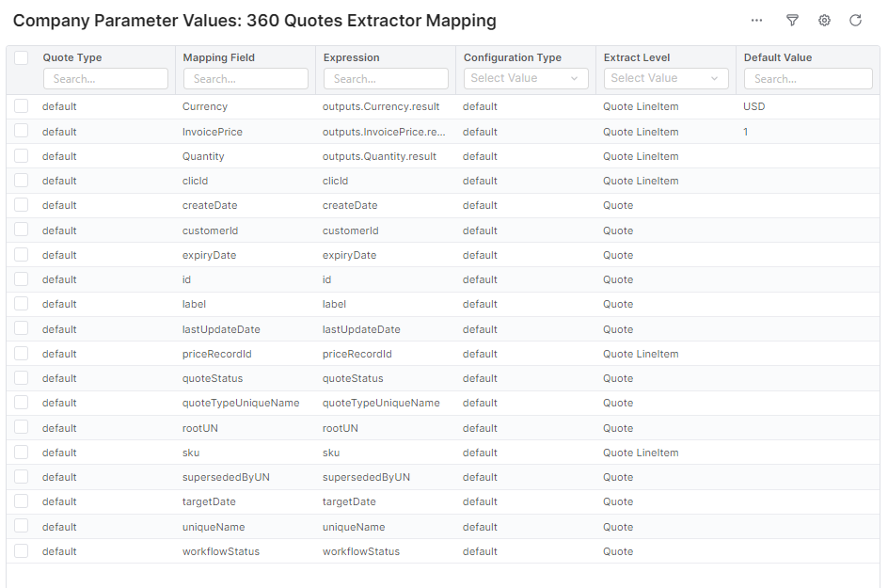Viewport: 888px width, 588px height.
Task: Click into Expression search input
Action: click(386, 79)
